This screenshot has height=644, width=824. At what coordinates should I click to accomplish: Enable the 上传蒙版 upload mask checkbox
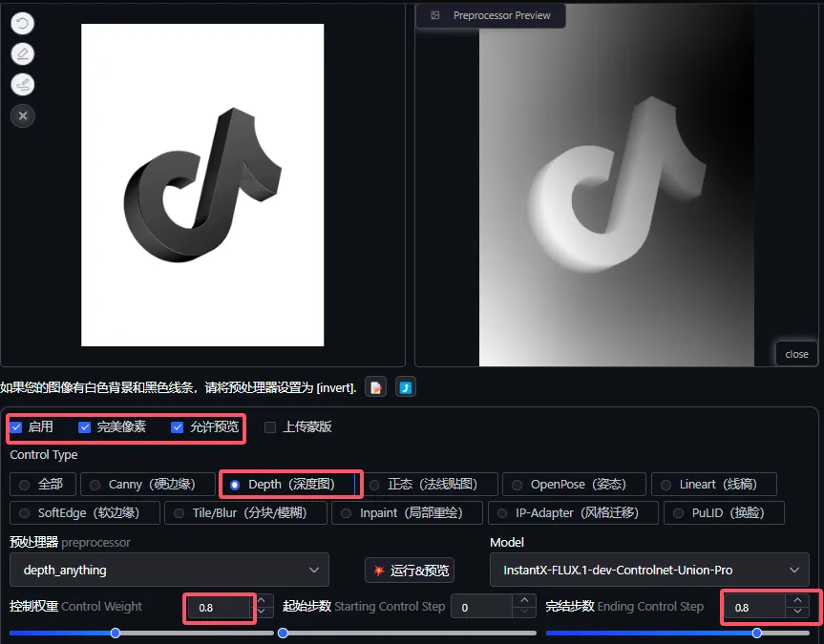pos(270,426)
